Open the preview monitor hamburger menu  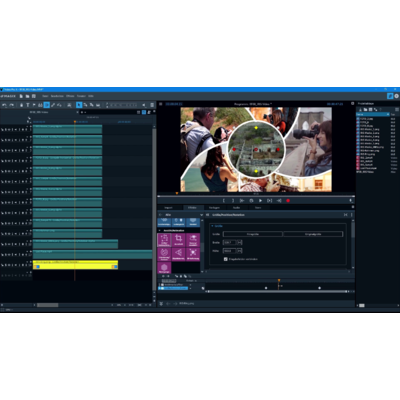160,104
